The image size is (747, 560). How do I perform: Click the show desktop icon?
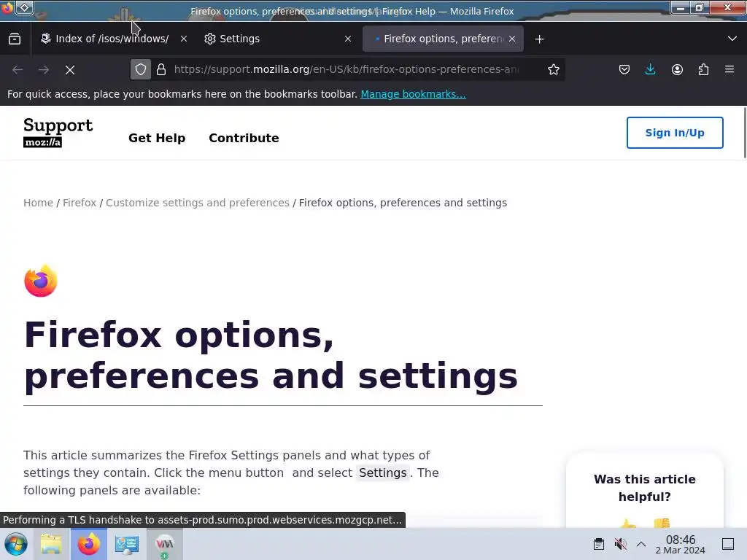click(728, 544)
